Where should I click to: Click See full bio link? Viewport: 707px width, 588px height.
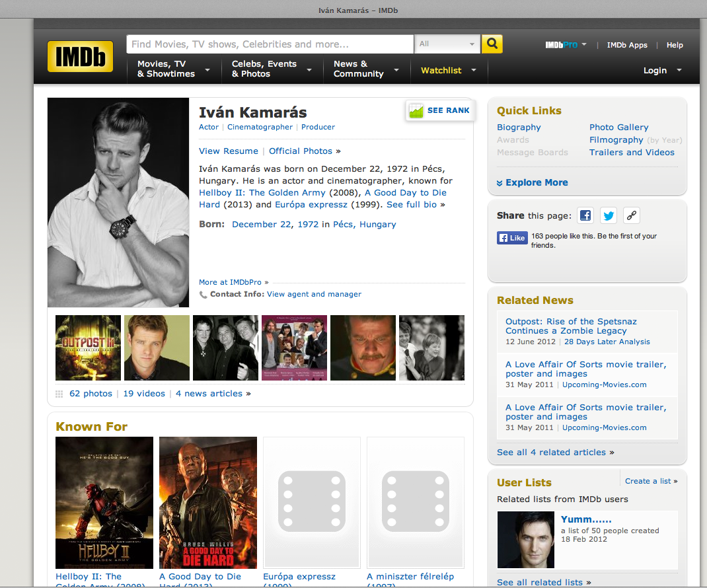(412, 205)
